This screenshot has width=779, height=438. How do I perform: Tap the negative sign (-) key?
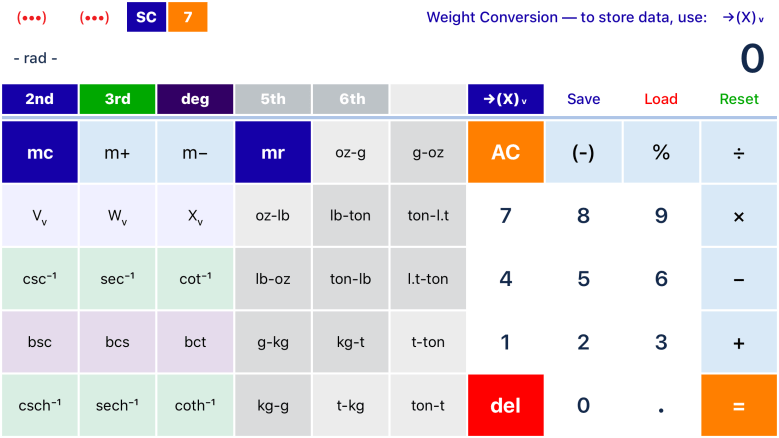(583, 152)
